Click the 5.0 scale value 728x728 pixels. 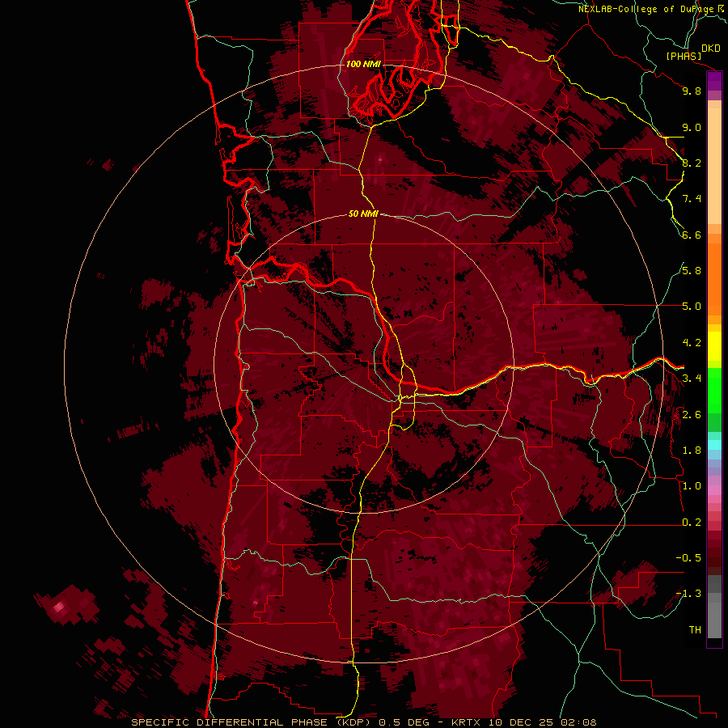(692, 307)
